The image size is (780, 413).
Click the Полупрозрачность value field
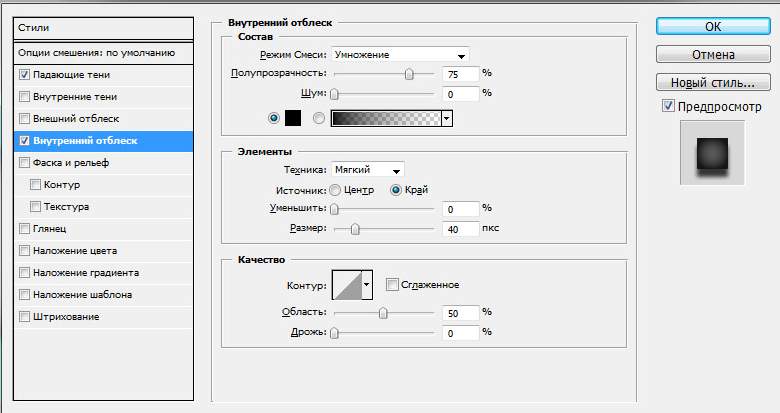(x=460, y=74)
